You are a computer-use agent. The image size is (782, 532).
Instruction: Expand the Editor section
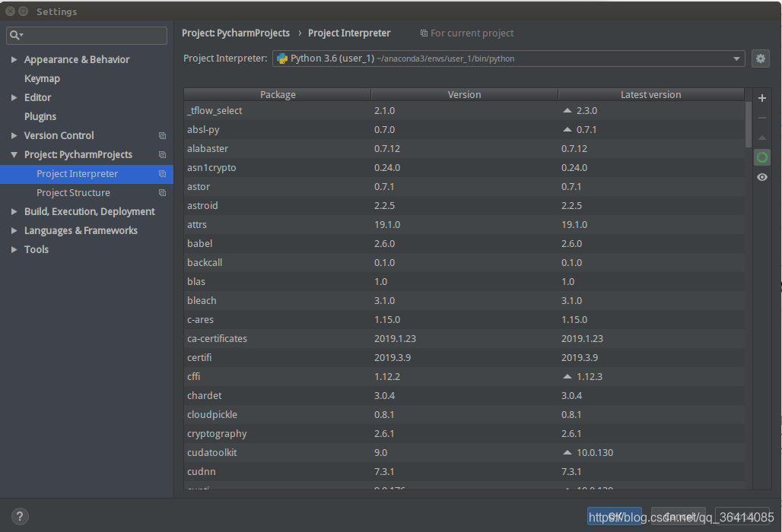tap(14, 97)
